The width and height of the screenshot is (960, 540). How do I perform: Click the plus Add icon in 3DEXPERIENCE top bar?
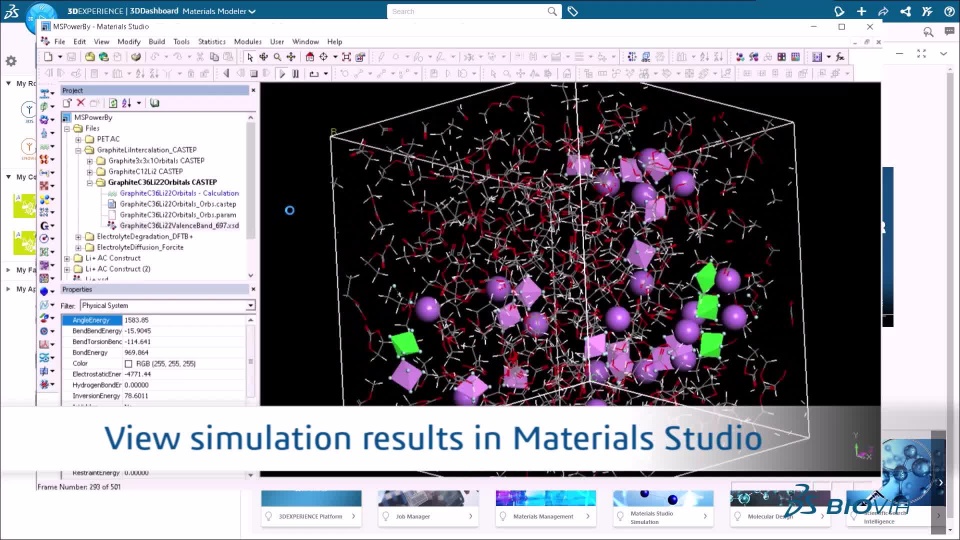pos(861,11)
